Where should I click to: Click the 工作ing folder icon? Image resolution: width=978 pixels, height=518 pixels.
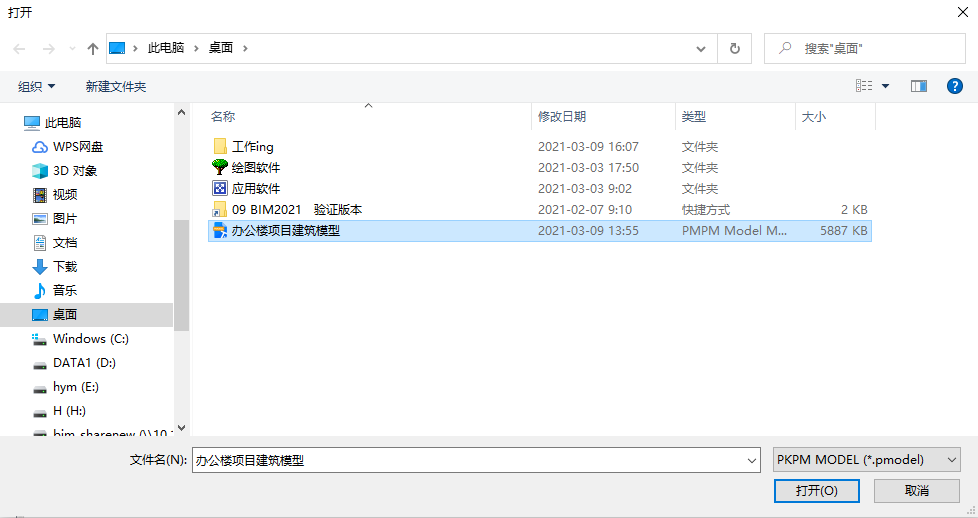point(220,147)
